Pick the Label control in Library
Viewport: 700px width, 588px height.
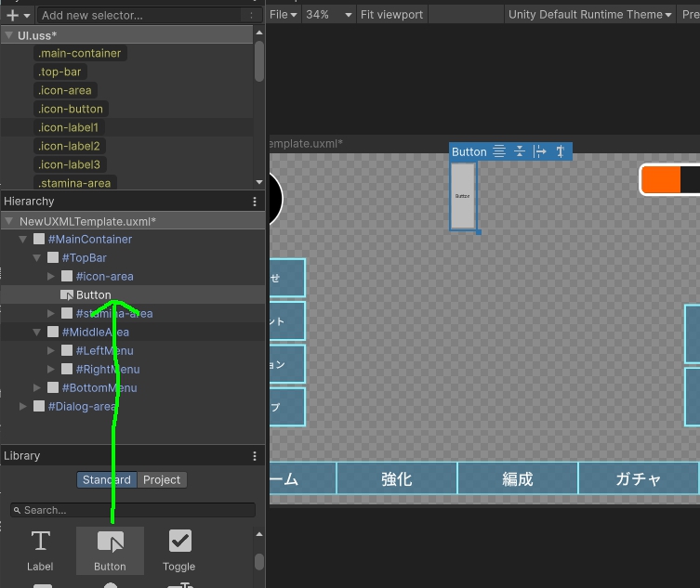pos(40,551)
